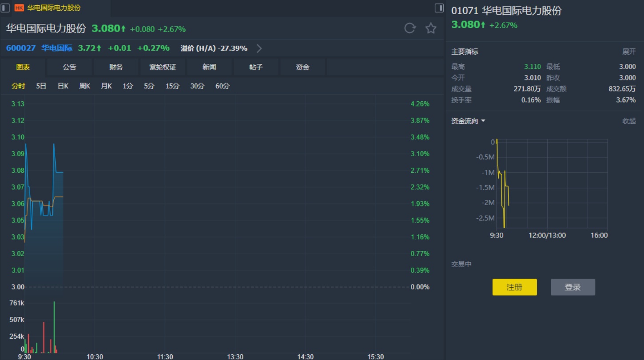This screenshot has width=644, height=360.
Task: Click the chevron arrow beside H/A premium
Action: 259,48
